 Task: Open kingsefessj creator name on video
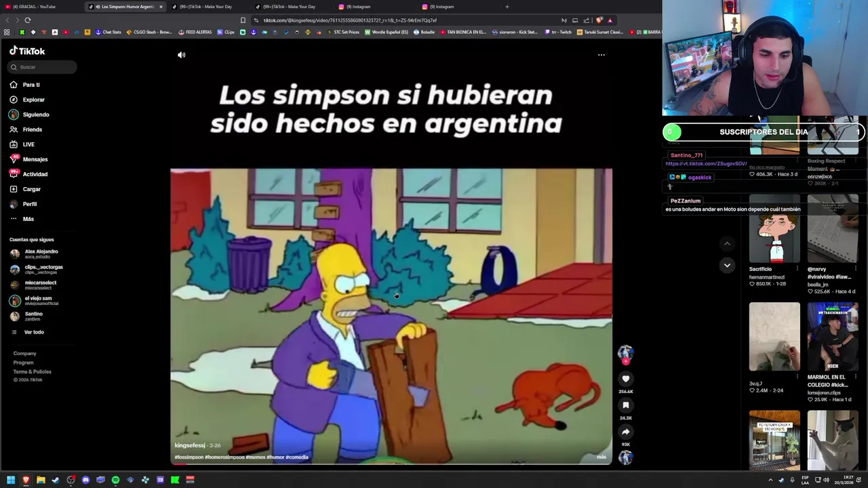click(x=190, y=445)
